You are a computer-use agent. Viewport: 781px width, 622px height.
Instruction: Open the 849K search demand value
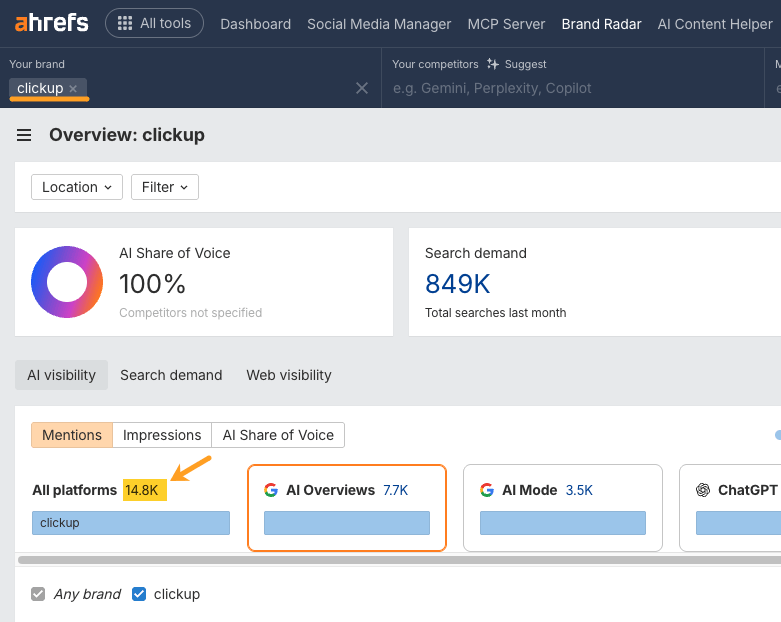click(x=457, y=284)
